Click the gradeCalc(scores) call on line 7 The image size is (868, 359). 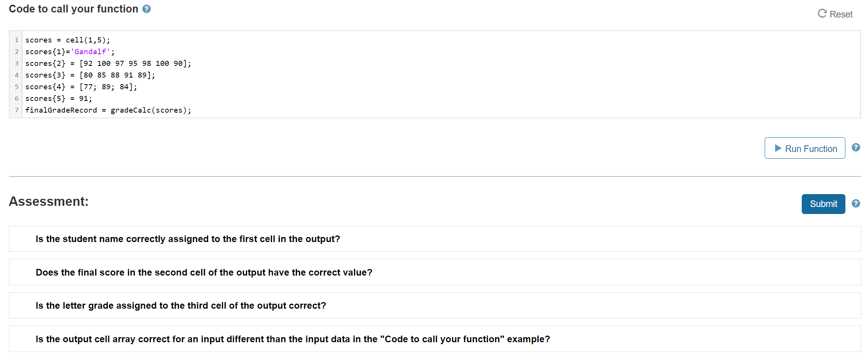(x=150, y=110)
